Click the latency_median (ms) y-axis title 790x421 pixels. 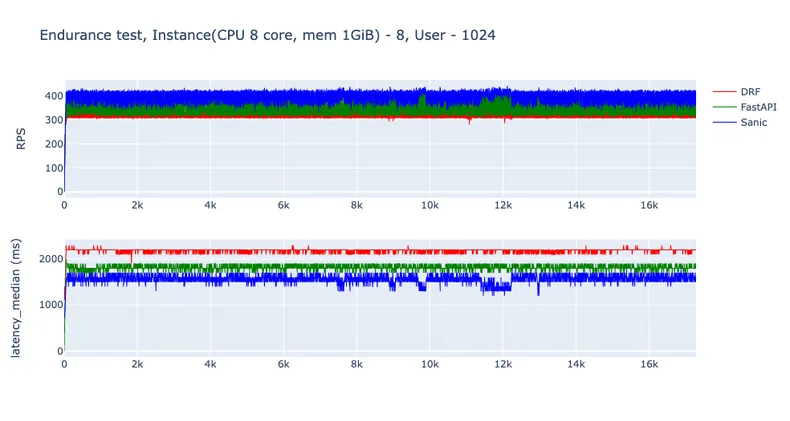pyautogui.click(x=16, y=298)
